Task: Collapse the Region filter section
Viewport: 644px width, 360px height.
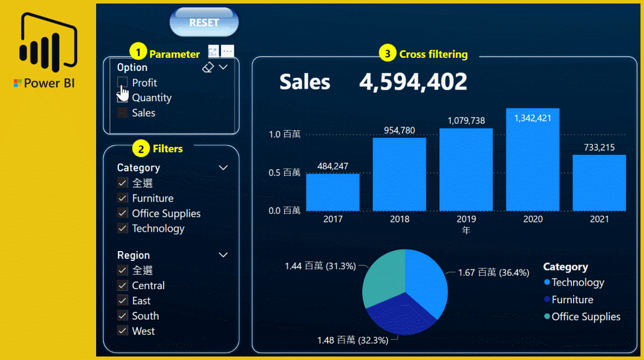Action: tap(223, 255)
